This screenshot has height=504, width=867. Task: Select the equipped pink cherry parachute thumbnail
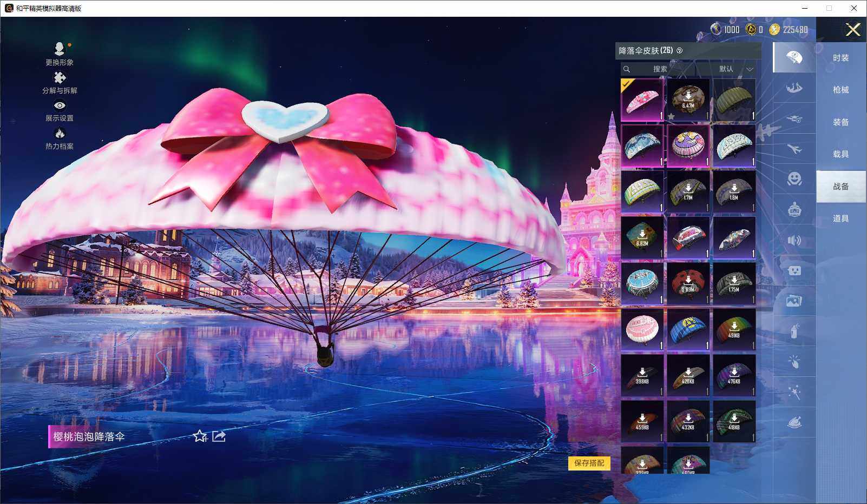(x=642, y=100)
